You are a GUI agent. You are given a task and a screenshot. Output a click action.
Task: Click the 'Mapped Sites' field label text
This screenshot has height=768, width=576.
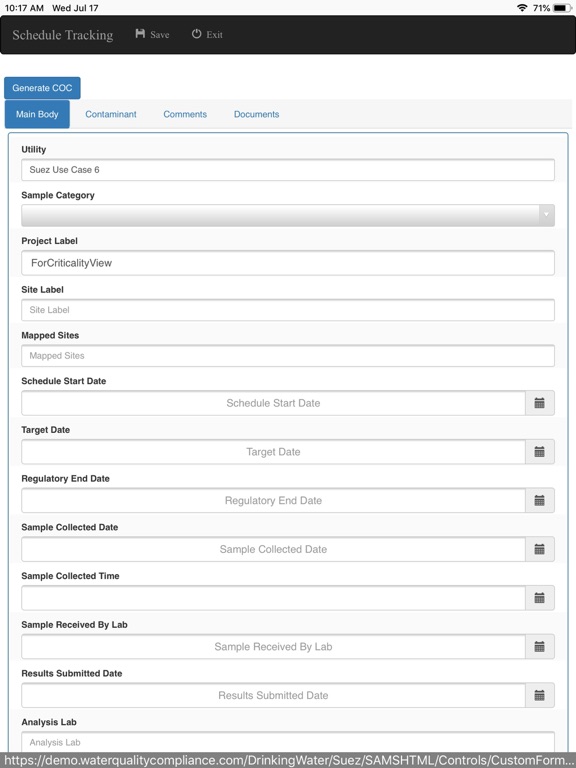50,336
